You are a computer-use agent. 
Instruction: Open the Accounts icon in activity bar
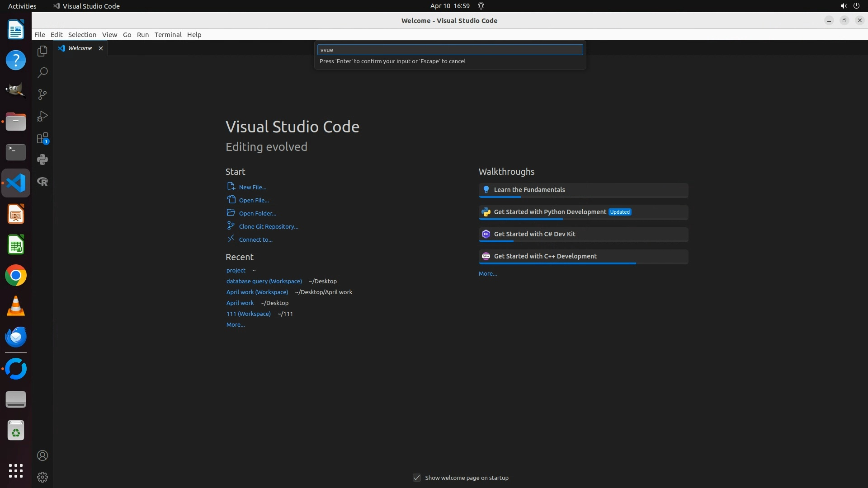[x=42, y=455]
